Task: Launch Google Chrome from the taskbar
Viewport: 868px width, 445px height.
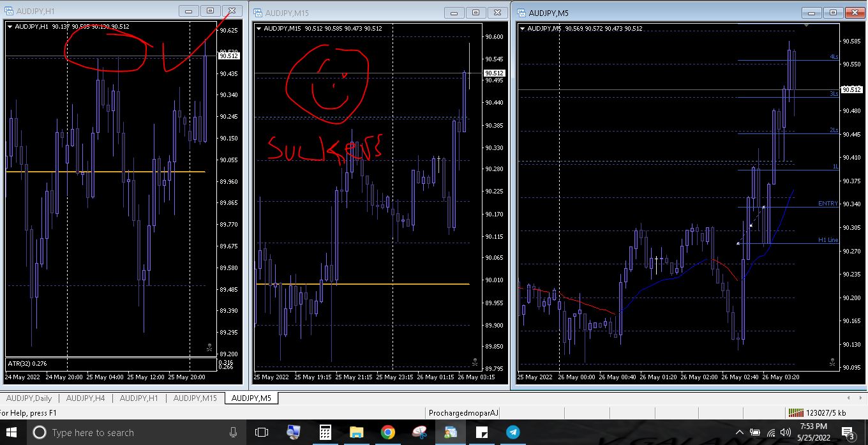Action: pos(387,432)
